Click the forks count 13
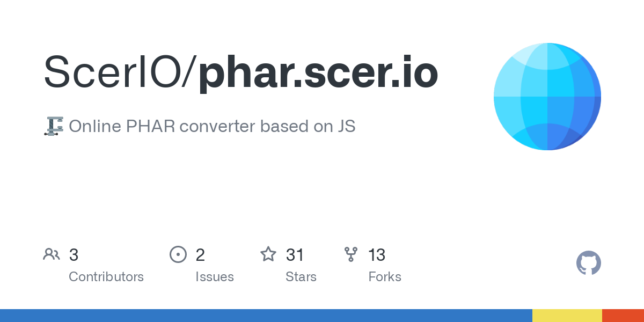This screenshot has height=322, width=644. [377, 255]
